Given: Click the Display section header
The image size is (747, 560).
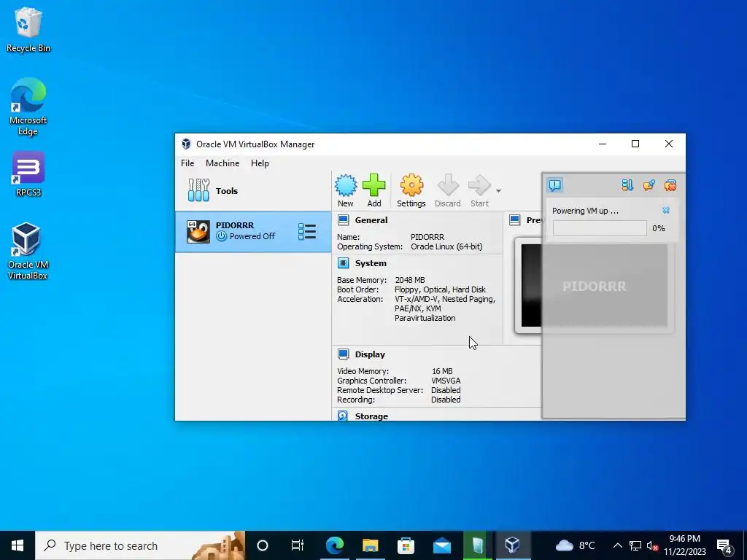Looking at the screenshot, I should click(x=370, y=354).
